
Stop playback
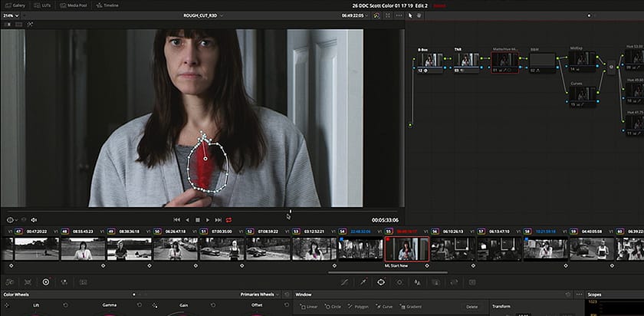(x=198, y=220)
